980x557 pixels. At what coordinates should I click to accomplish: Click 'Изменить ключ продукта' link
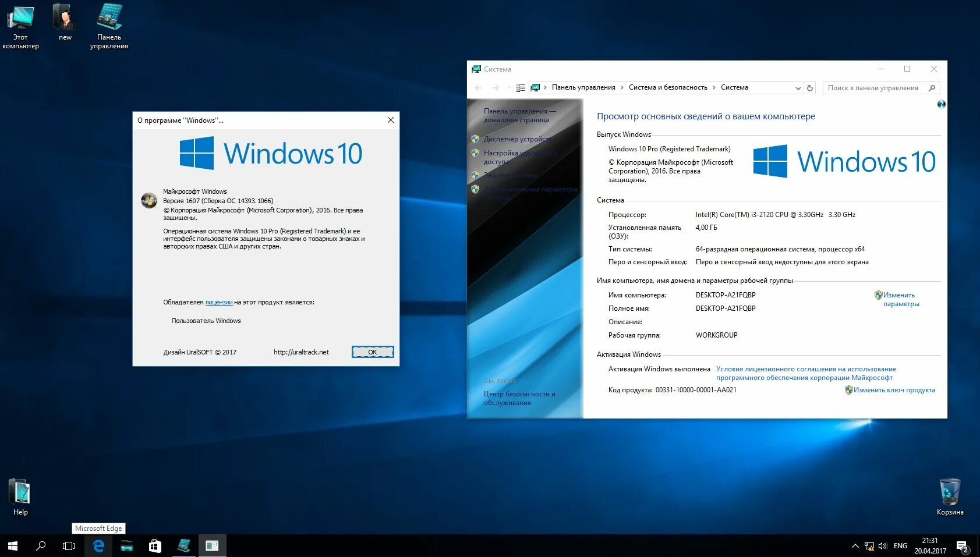pyautogui.click(x=894, y=390)
